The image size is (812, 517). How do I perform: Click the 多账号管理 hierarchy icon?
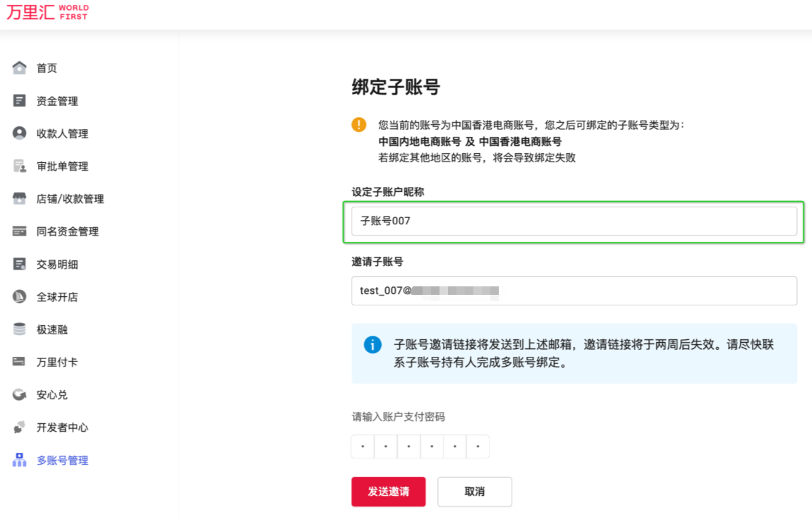[20, 460]
